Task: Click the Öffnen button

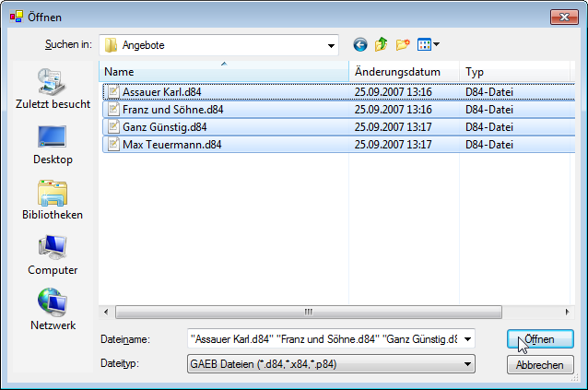Action: 540,339
